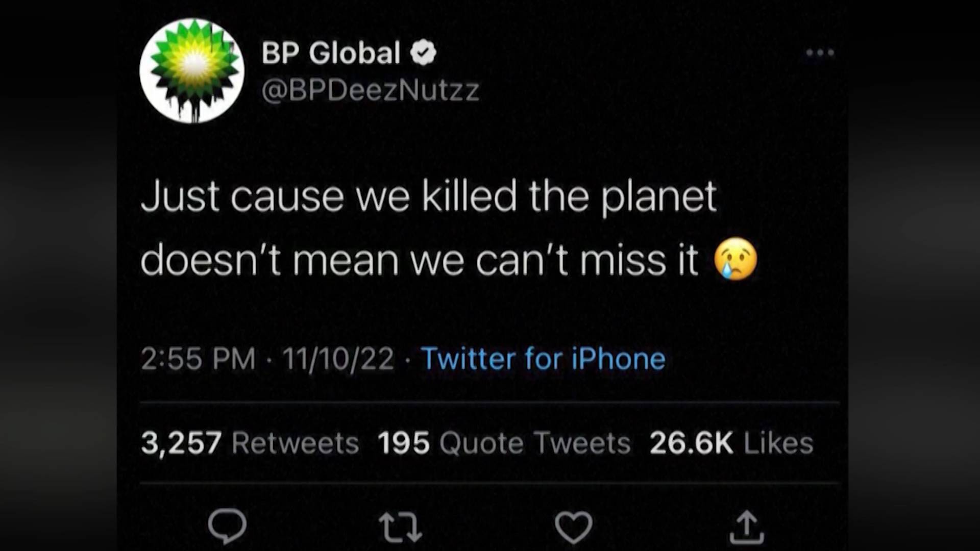View the 3,257 Retweets list
Image resolution: width=980 pixels, height=551 pixels.
click(x=250, y=443)
